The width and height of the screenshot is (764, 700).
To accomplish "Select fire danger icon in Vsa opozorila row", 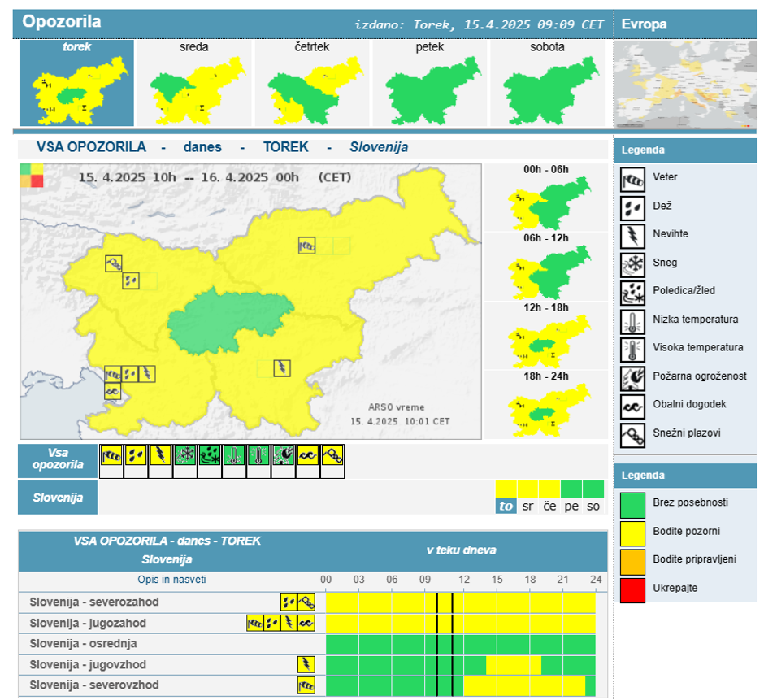I will 283,454.
